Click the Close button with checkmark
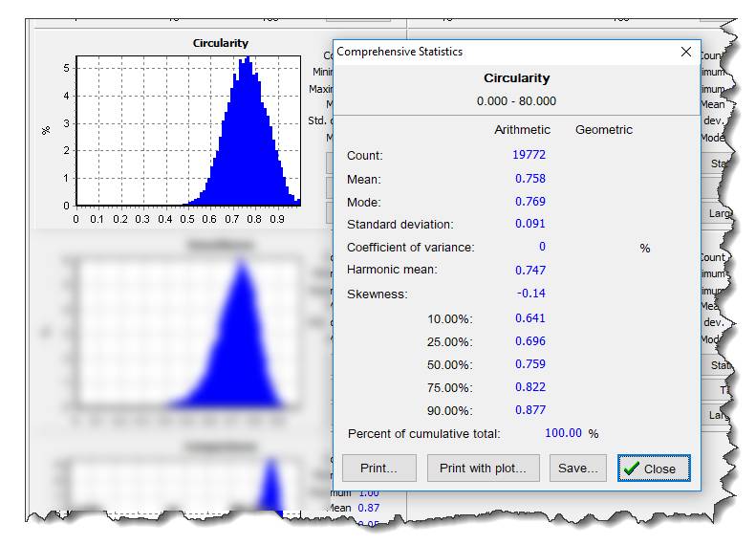 (654, 468)
